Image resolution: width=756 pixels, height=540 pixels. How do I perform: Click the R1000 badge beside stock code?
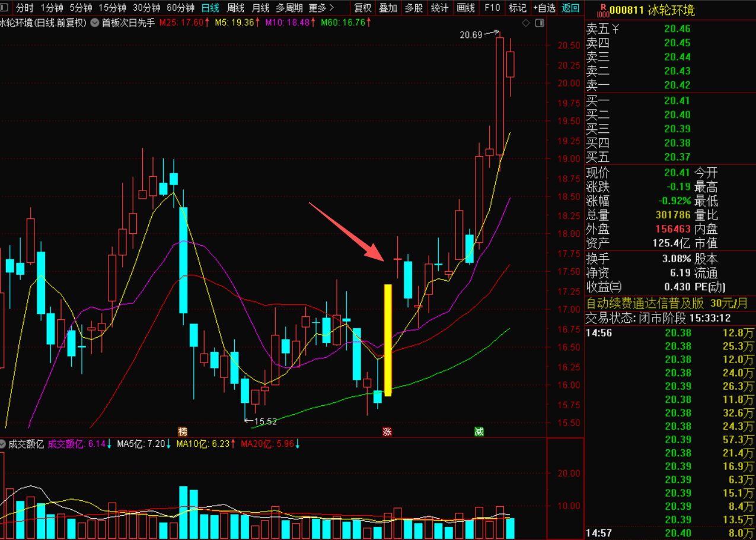[602, 10]
